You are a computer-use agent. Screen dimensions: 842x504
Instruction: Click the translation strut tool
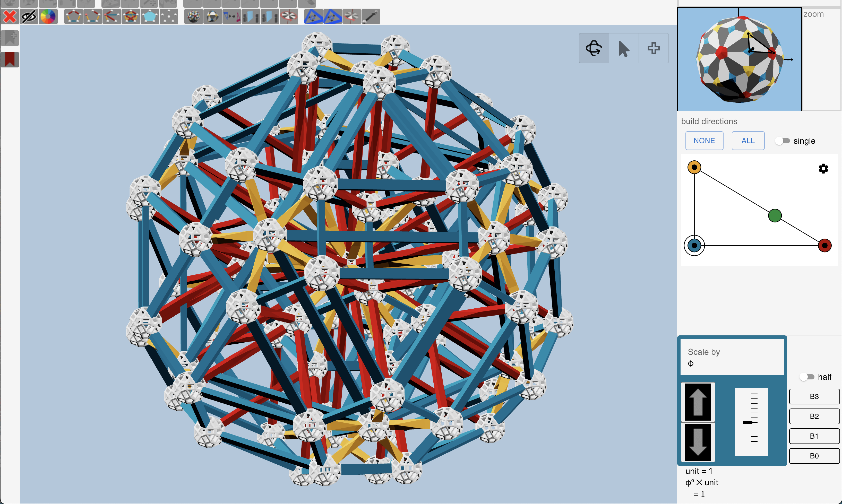(x=371, y=16)
